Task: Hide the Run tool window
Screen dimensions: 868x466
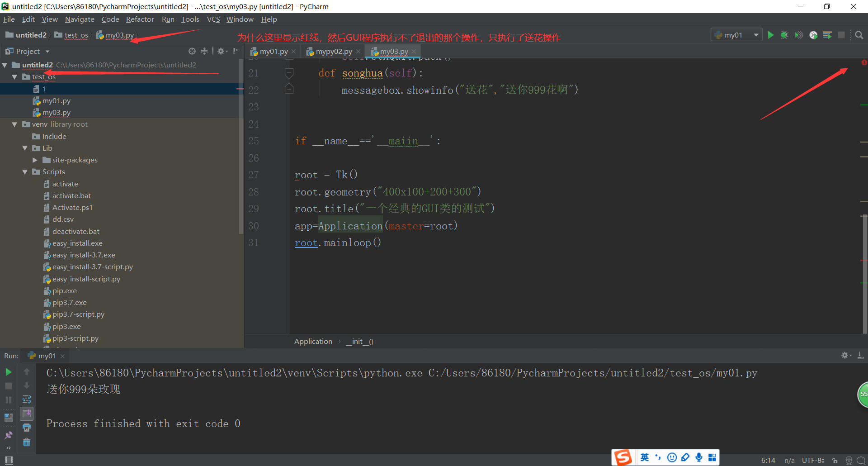Action: [861, 356]
